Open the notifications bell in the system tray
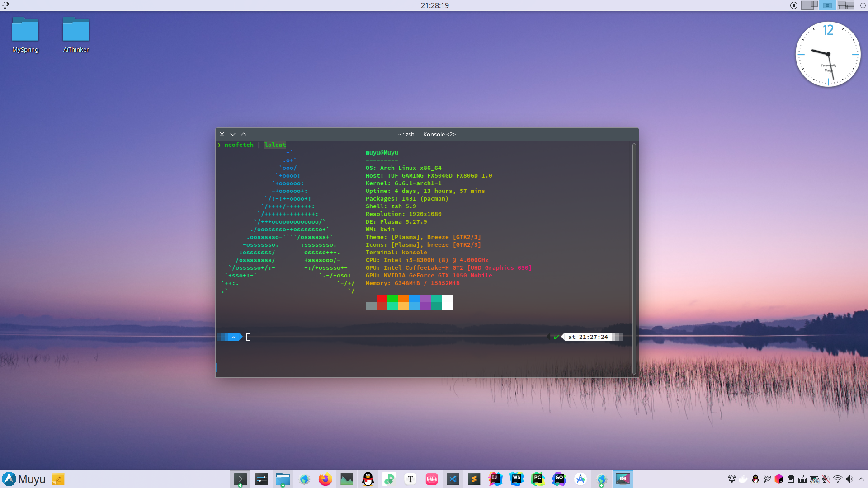The image size is (868, 488). point(731,479)
